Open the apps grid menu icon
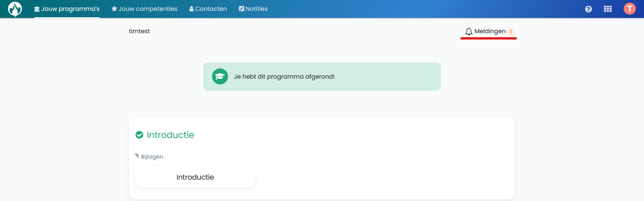This screenshot has width=644, height=201. coord(608,9)
